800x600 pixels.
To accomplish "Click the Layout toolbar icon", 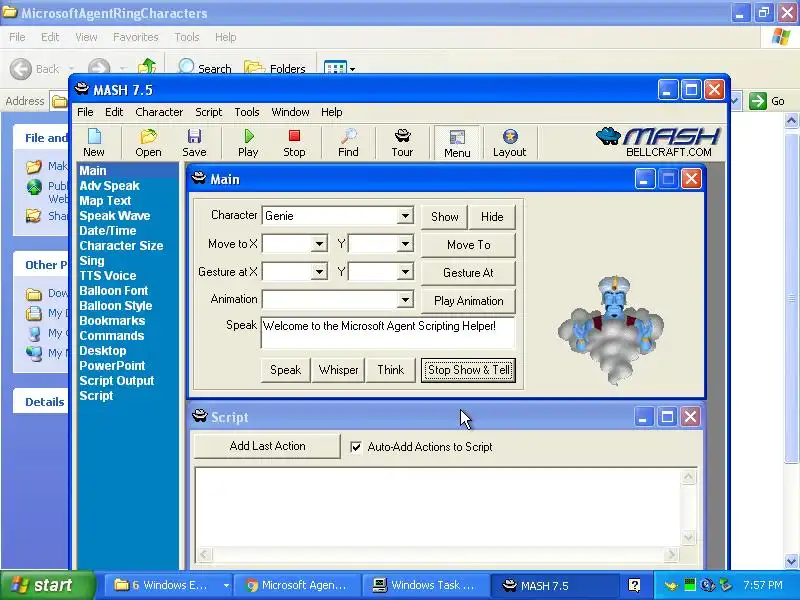I will click(x=509, y=143).
